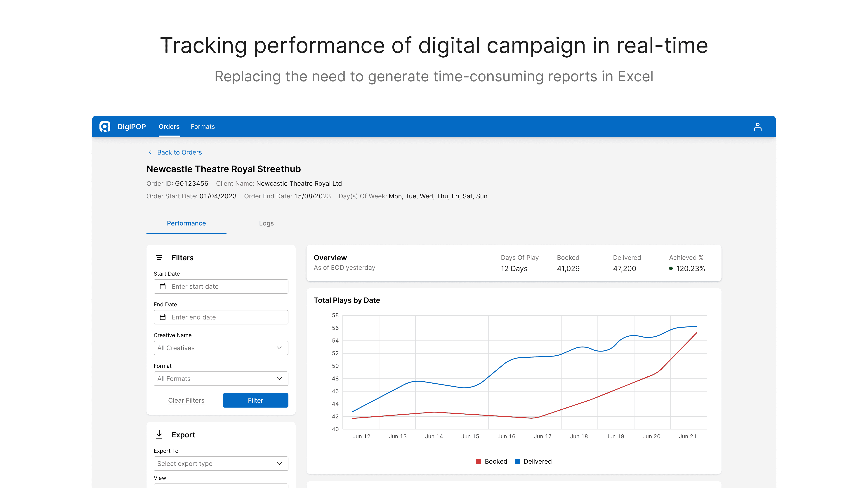Open the Select export type dropdown

(221, 463)
